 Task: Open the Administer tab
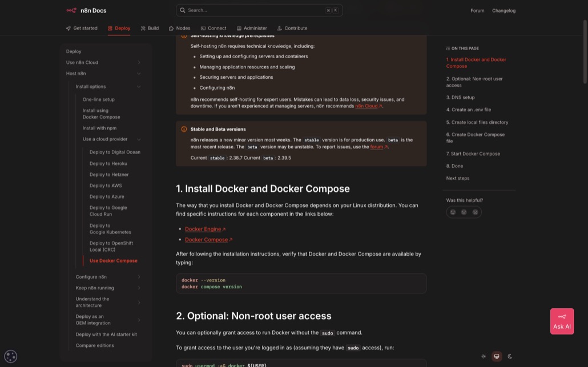tap(252, 29)
